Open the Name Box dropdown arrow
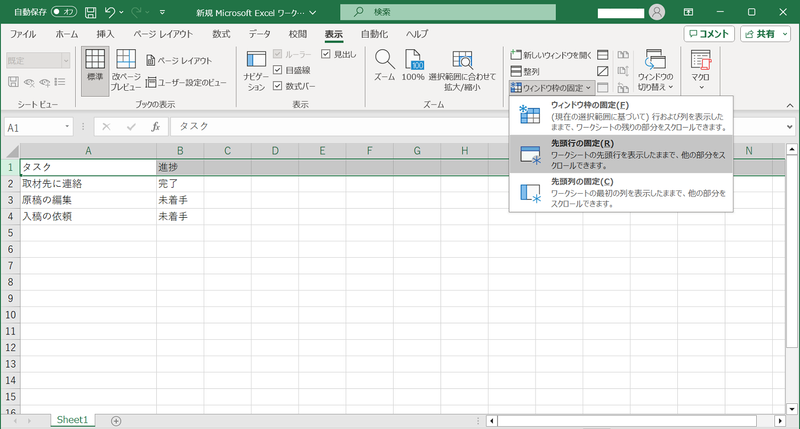800x429 pixels. [x=67, y=127]
